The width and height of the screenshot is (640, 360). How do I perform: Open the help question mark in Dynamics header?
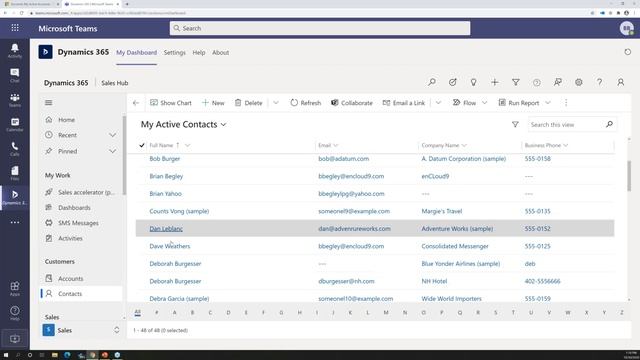[600, 82]
